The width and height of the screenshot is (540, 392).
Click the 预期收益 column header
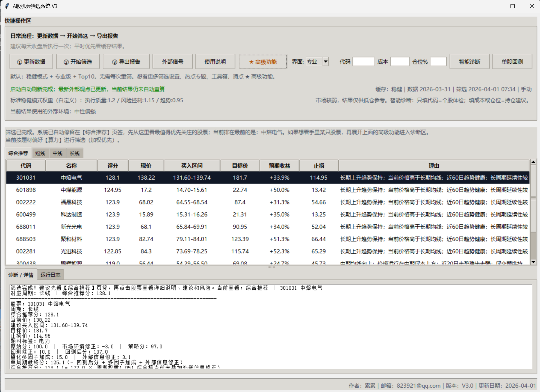click(279, 166)
